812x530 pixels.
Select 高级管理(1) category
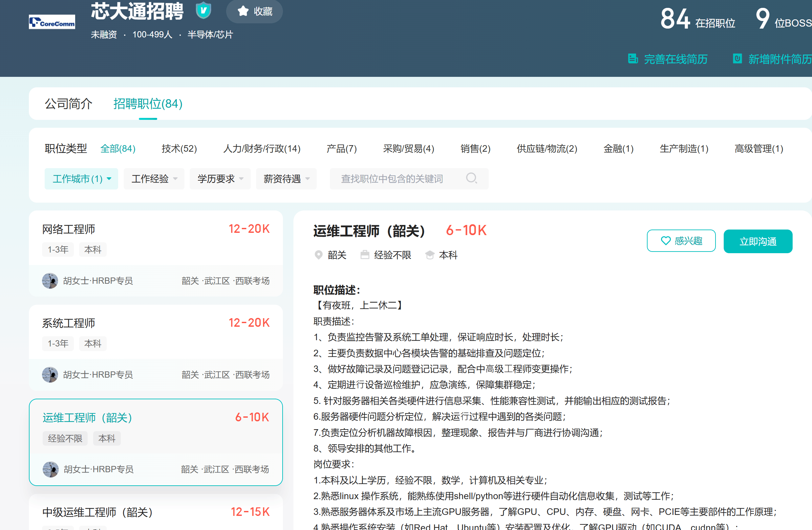pos(759,148)
